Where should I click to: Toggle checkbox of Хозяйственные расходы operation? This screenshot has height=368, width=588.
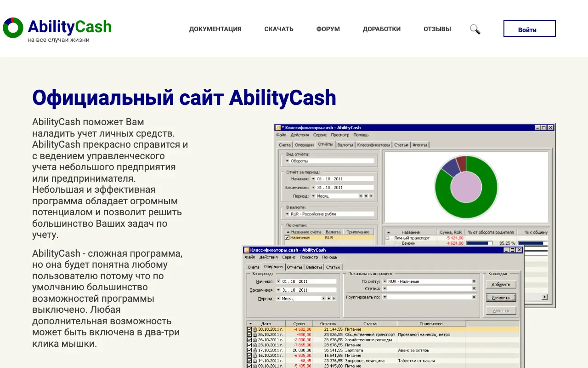(x=249, y=339)
